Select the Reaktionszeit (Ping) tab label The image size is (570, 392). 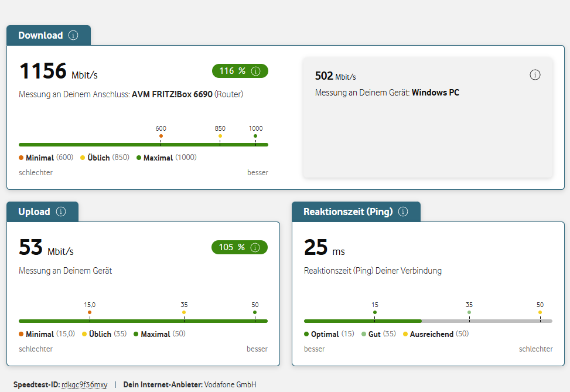click(348, 212)
